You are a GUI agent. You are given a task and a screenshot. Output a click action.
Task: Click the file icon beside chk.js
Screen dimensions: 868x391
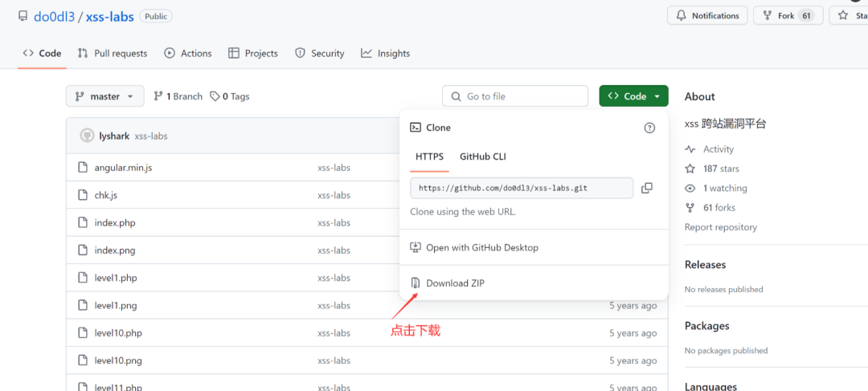(83, 194)
